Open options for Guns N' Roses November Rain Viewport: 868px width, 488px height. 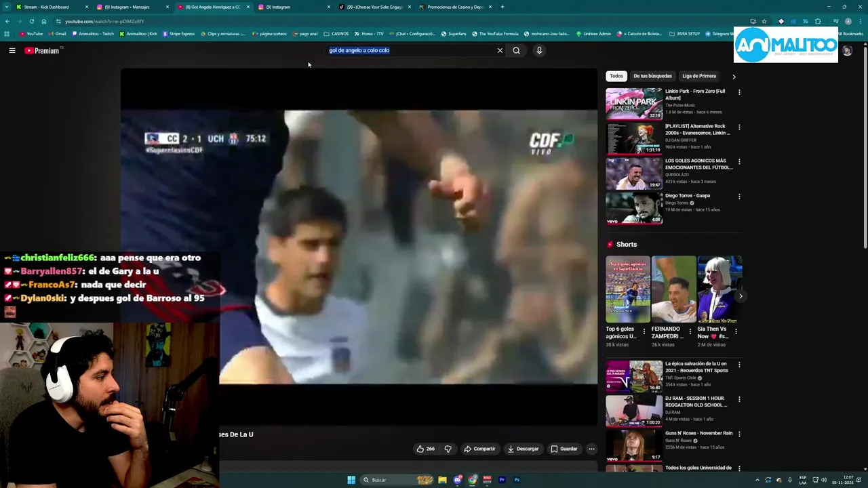pyautogui.click(x=739, y=434)
